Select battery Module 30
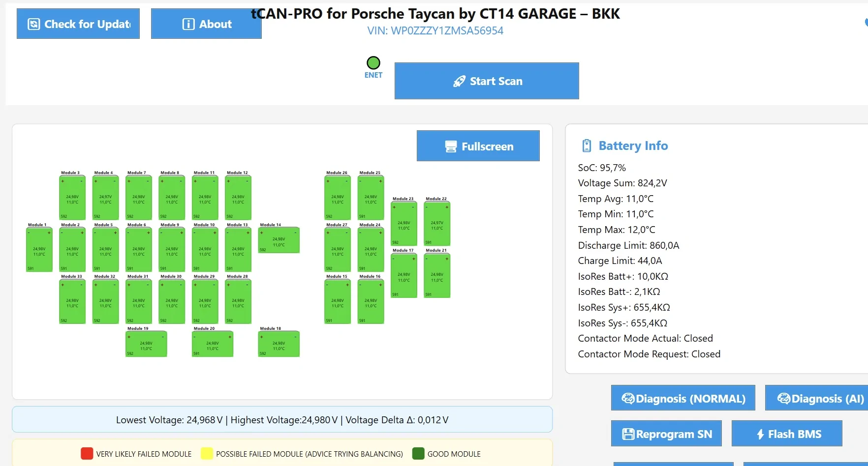 [172, 301]
